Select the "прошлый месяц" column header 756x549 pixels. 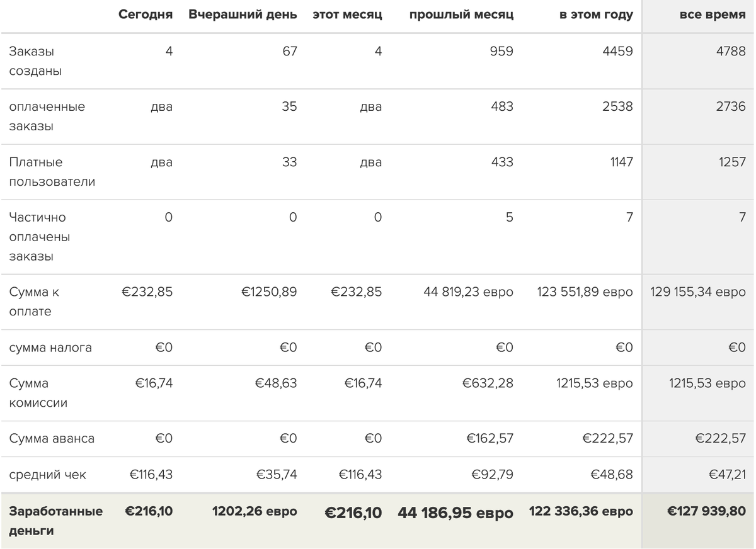point(461,15)
